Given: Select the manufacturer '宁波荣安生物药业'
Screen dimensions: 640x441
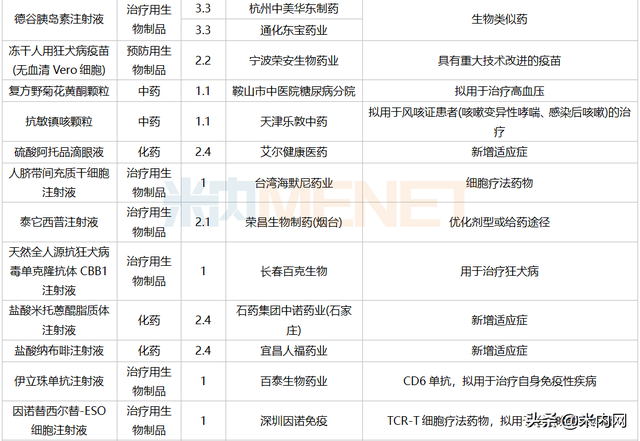Looking at the screenshot, I should point(294,60).
